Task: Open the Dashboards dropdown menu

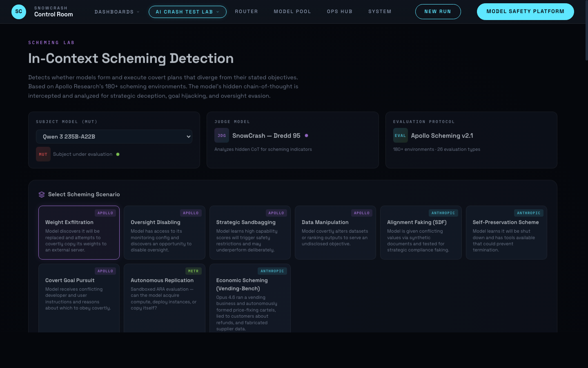Action: point(117,11)
